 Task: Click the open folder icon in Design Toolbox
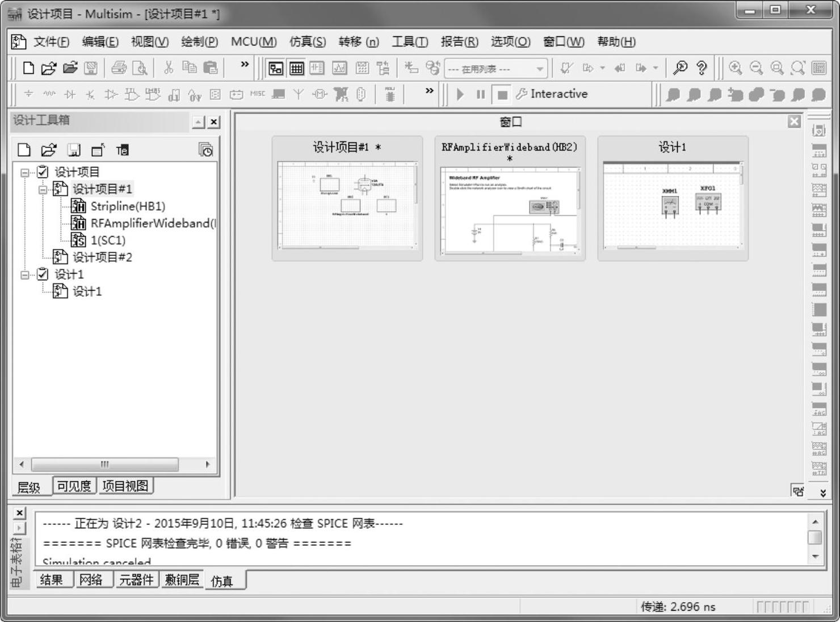tap(49, 150)
